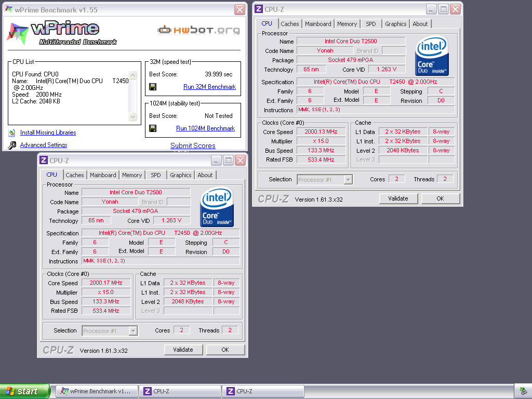This screenshot has height=399, width=532.
Task: Click 'Not Tested' in 1024M stability test
Action: (x=219, y=116)
